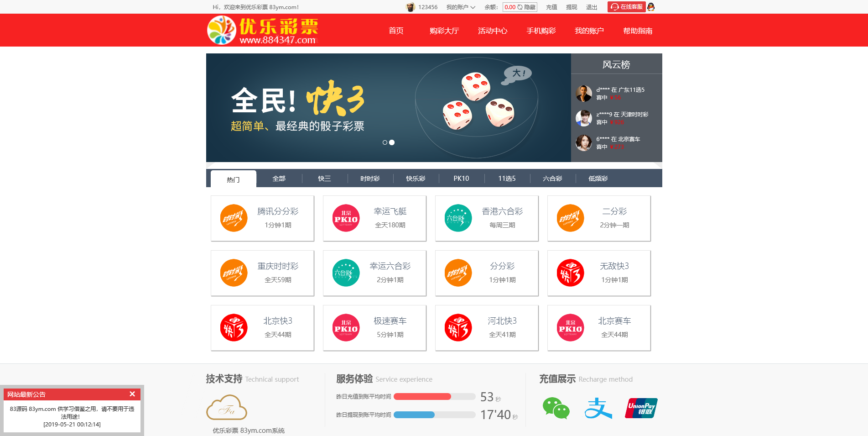Go to 首页 in main navigation
Viewport: 868px width, 436px height.
(x=396, y=31)
